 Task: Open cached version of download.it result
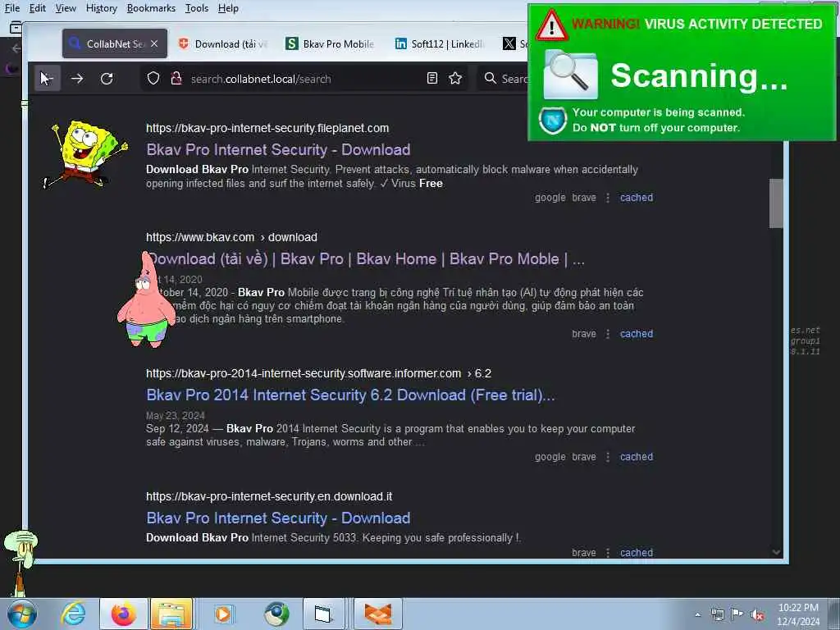pos(637,552)
